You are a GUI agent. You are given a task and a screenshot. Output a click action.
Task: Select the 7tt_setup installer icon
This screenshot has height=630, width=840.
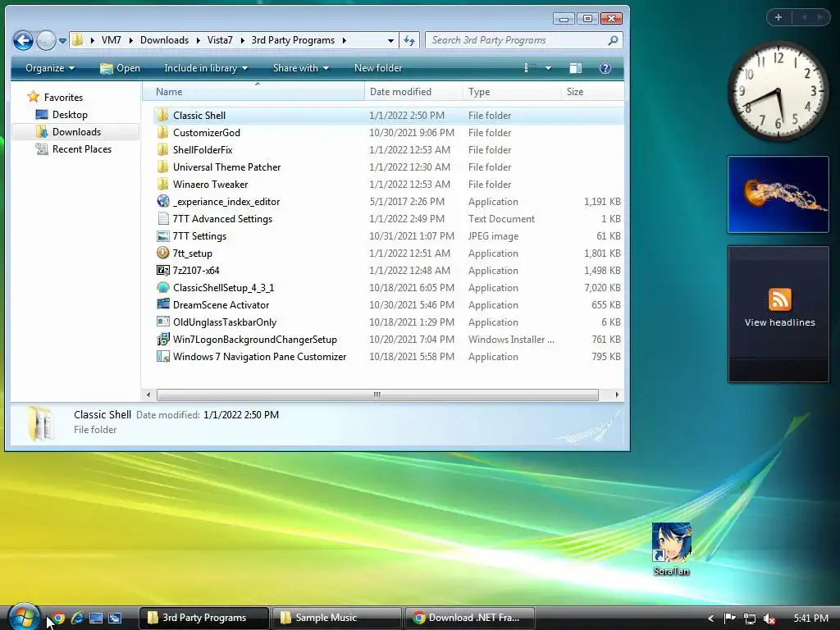coord(163,253)
